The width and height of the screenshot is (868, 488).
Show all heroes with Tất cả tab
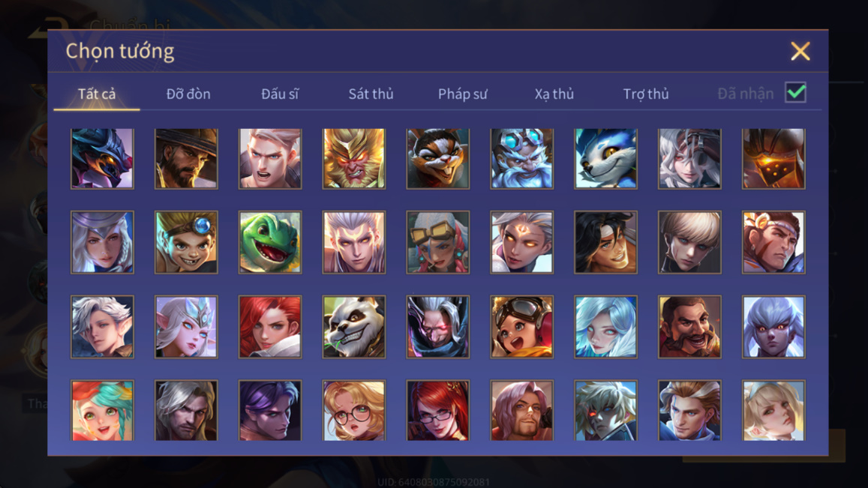tap(97, 94)
